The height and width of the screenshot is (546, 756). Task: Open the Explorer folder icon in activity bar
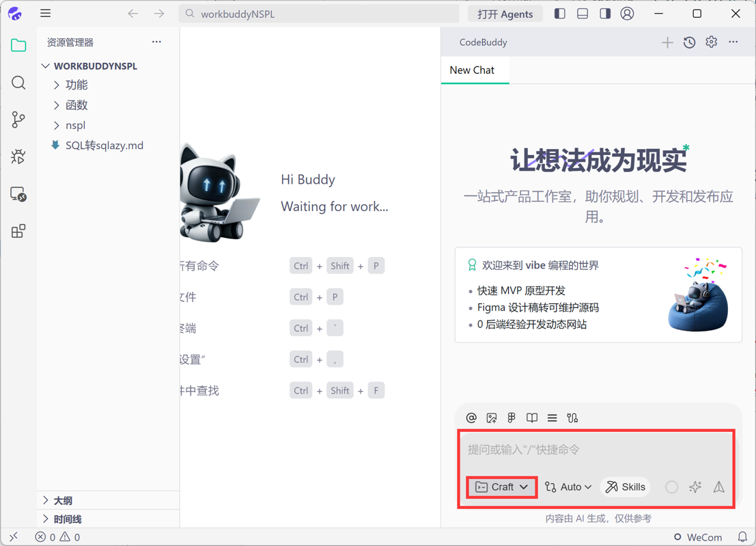click(x=18, y=45)
